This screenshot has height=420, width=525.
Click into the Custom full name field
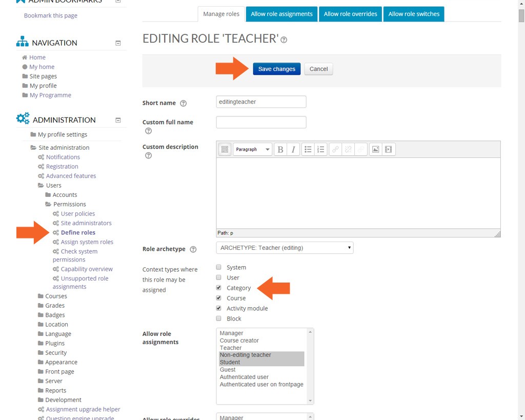261,122
